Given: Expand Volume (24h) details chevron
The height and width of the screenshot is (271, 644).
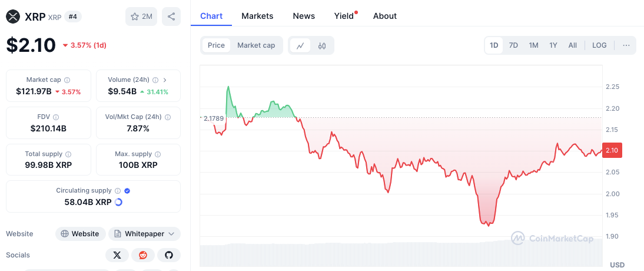Looking at the screenshot, I should click(165, 80).
